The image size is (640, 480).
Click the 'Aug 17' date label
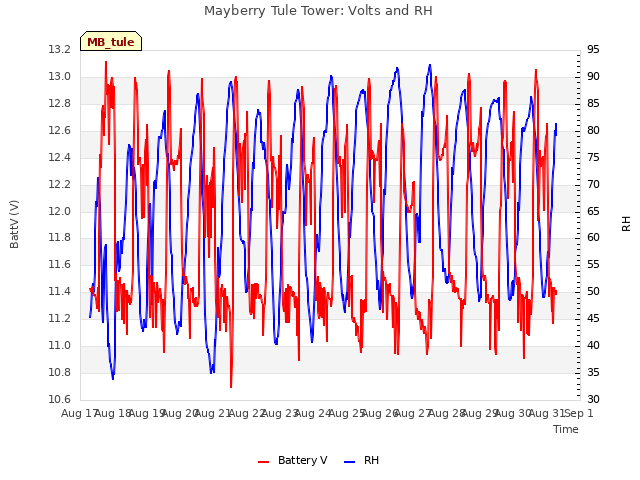click(79, 413)
